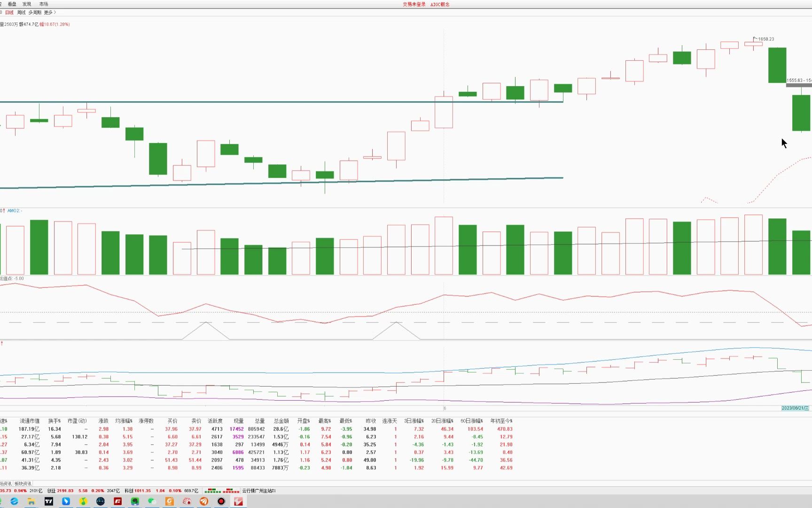Image resolution: width=812 pixels, height=508 pixels.
Task: Select the purple 现量 value 17452
Action: (236, 429)
